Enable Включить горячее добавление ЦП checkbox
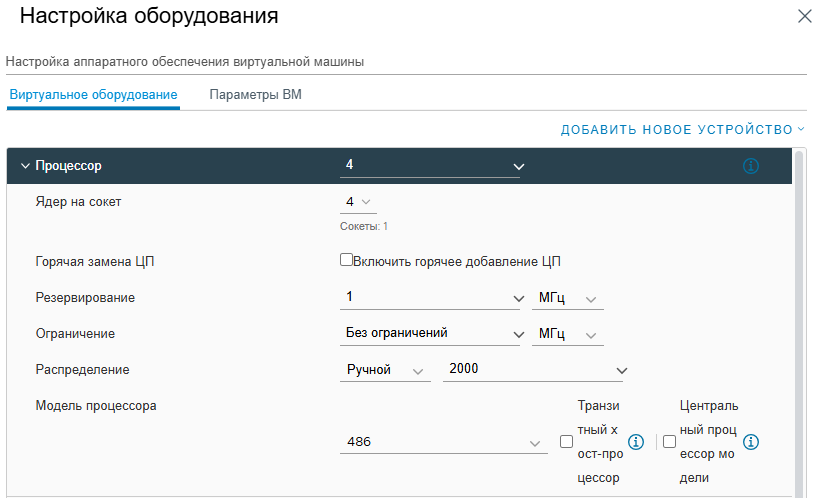This screenshot has width=819, height=498. (346, 260)
